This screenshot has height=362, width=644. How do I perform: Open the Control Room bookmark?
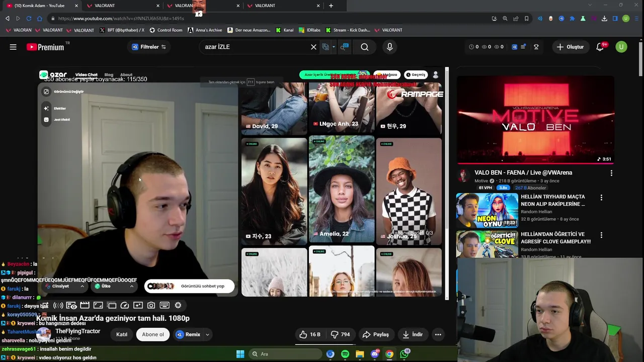click(x=166, y=30)
